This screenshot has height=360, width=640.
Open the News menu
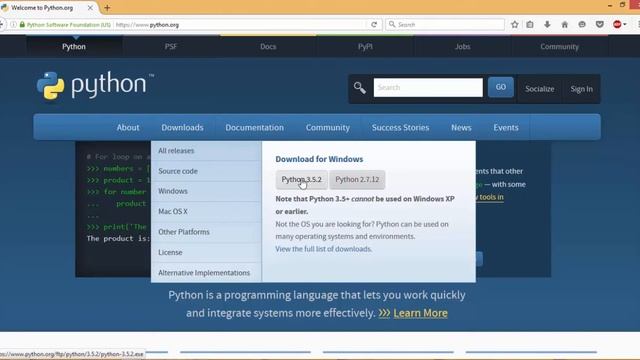(461, 127)
